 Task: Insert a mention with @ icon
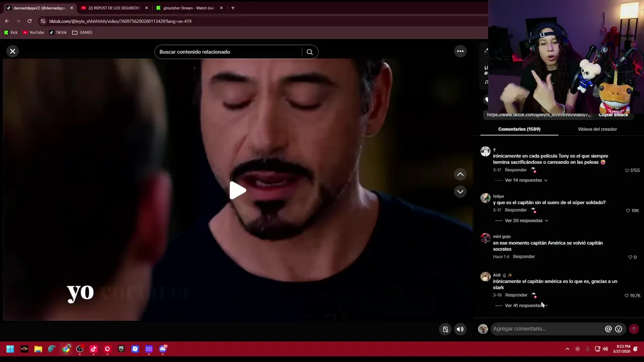click(608, 329)
